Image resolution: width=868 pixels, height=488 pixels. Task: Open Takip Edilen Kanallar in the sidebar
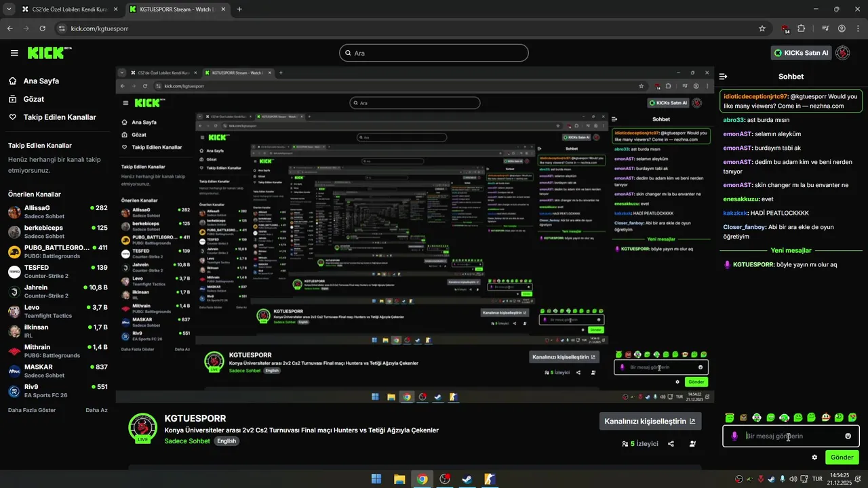pyautogui.click(x=60, y=117)
